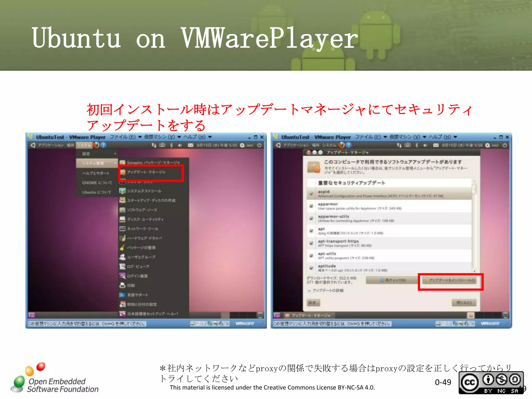Open ユーザとグループ menu entry
Screen dimensions: 532x399
[153, 257]
